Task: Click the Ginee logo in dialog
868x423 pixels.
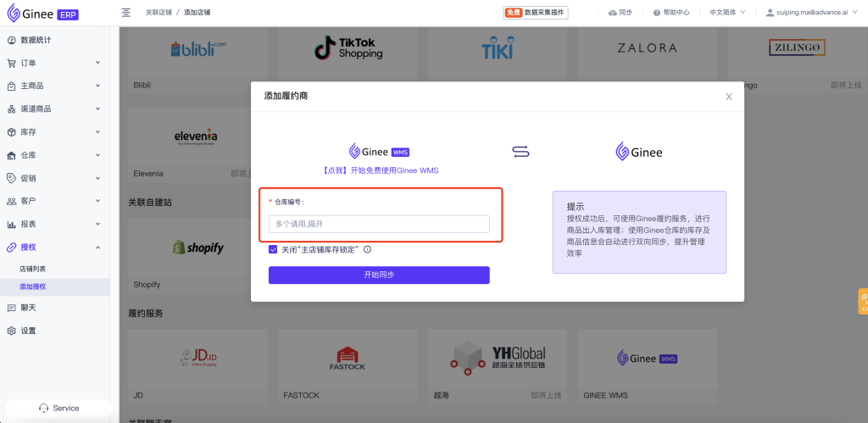Action: point(639,152)
